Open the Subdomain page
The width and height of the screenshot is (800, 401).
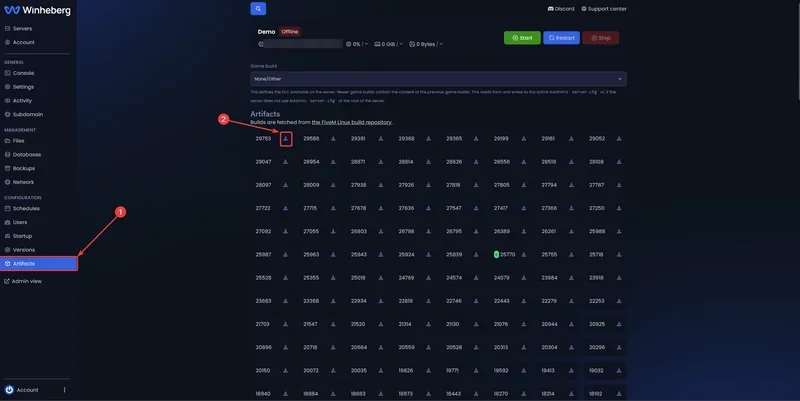23,114
